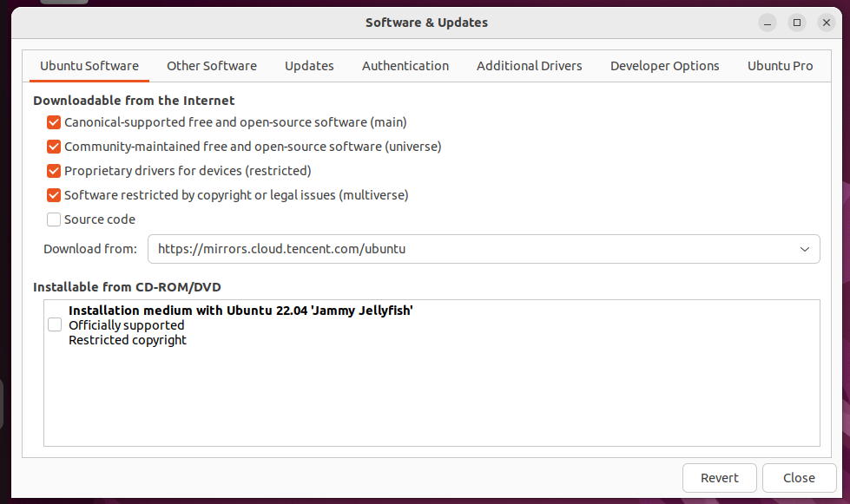
Task: Switch to the Ubuntu Software tab
Action: (x=89, y=66)
